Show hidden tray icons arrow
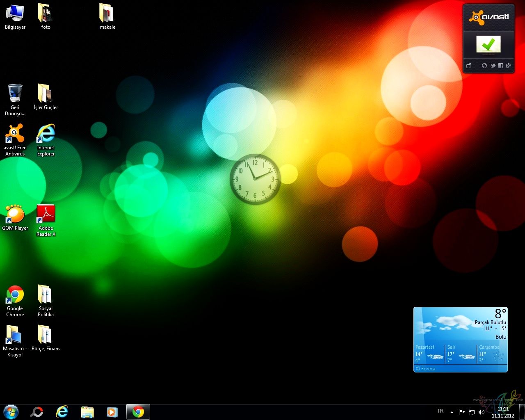 pyautogui.click(x=452, y=412)
